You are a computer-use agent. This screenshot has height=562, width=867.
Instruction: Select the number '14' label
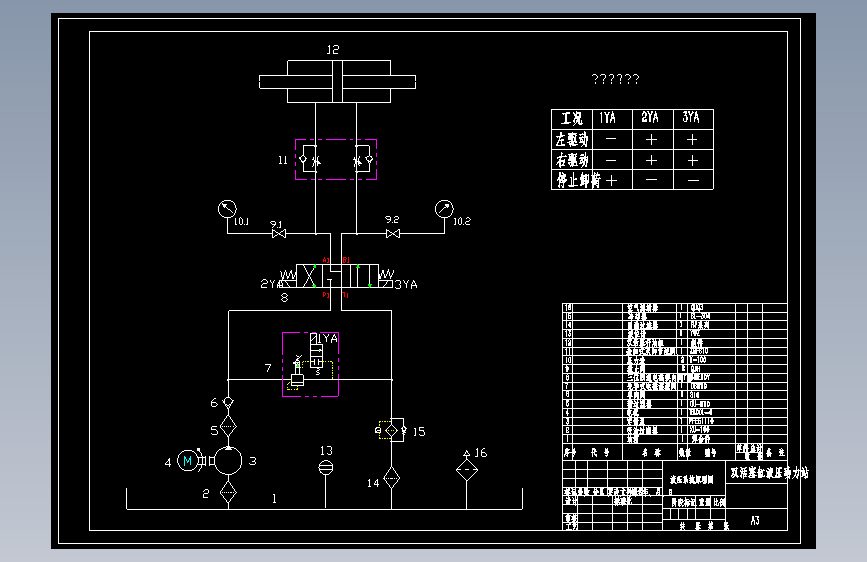[373, 483]
